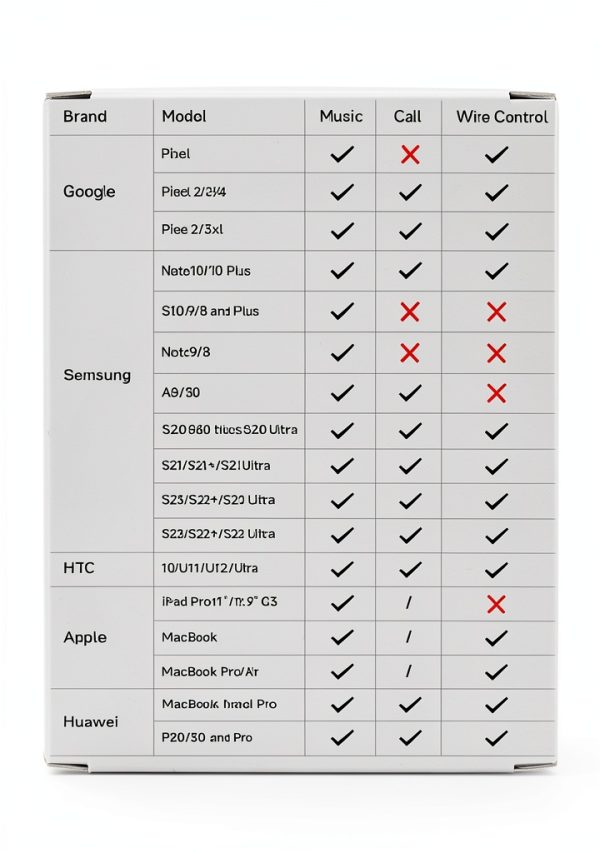600x853 pixels.
Task: Select the Music column header
Action: 341,116
